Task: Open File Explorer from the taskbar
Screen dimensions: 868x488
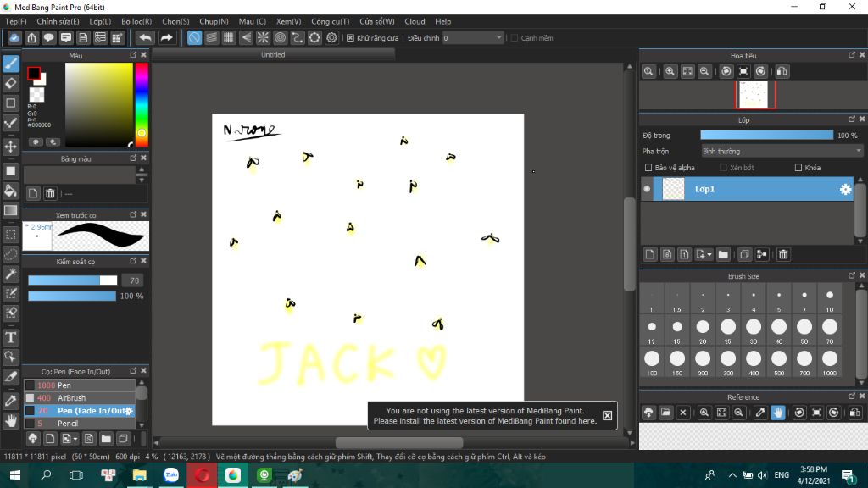Action: [140, 475]
